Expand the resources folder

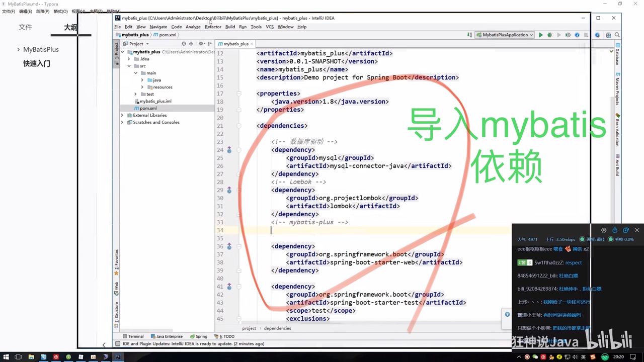pos(142,87)
